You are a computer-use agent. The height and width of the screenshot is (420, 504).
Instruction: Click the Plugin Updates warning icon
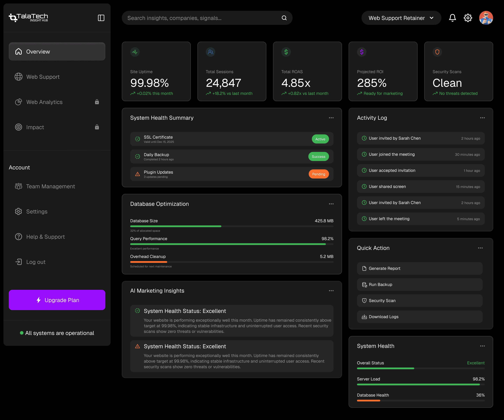tap(138, 174)
